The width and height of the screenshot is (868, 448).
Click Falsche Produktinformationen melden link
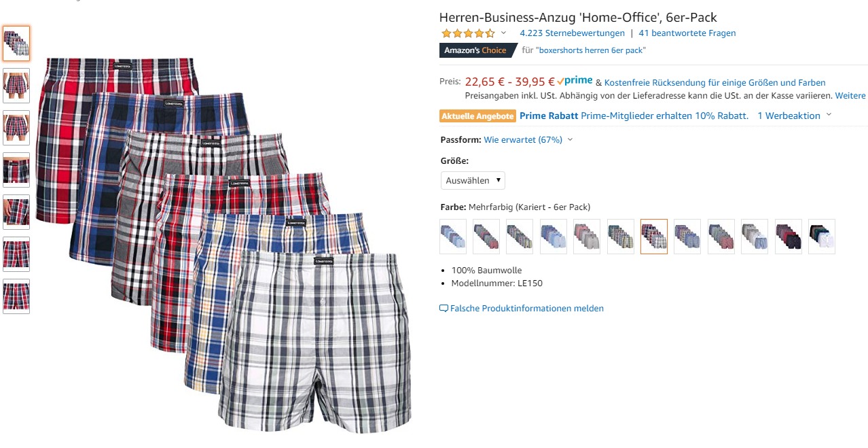(527, 309)
